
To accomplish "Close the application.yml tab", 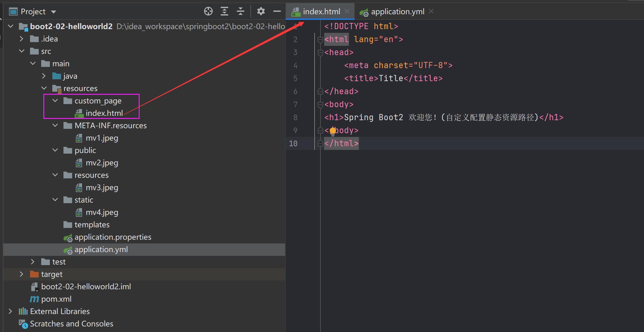I will 431,11.
